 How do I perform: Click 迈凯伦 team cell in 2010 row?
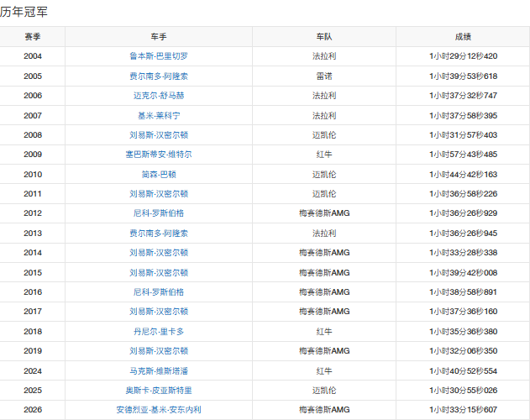[324, 175]
